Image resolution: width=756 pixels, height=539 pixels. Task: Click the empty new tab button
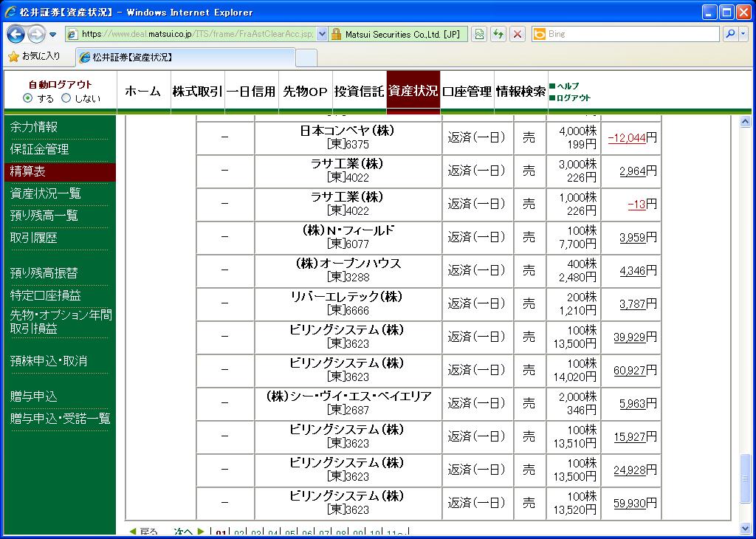(x=306, y=58)
